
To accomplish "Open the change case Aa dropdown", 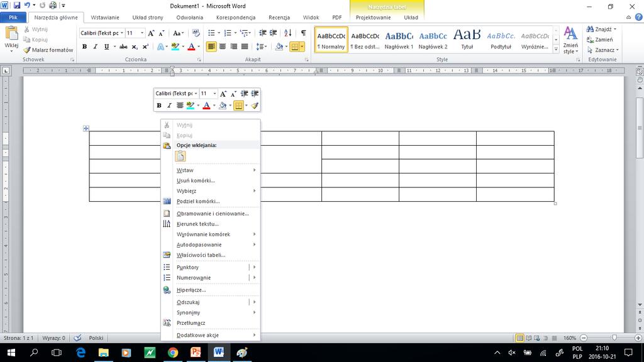I will 178,33.
